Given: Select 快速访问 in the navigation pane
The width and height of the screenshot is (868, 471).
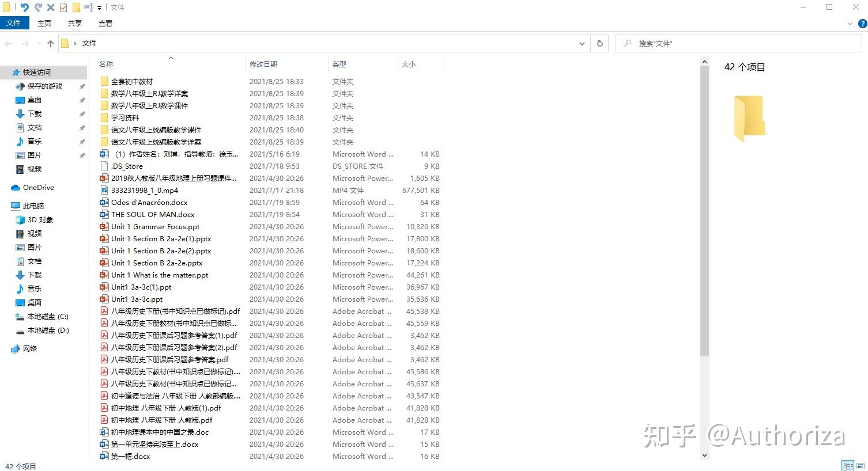Looking at the screenshot, I should 37,72.
